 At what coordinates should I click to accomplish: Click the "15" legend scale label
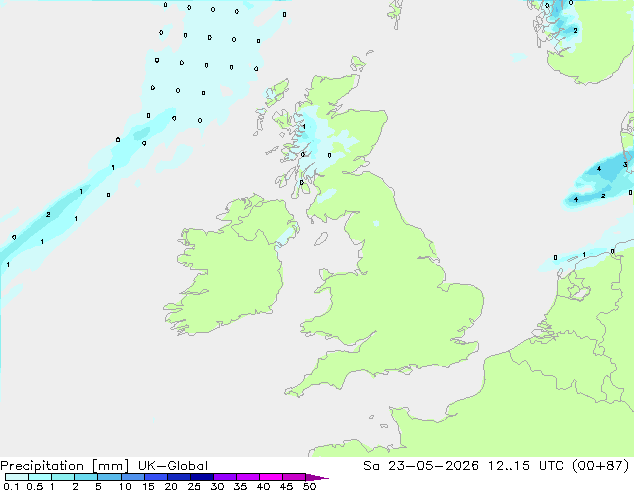click(148, 486)
